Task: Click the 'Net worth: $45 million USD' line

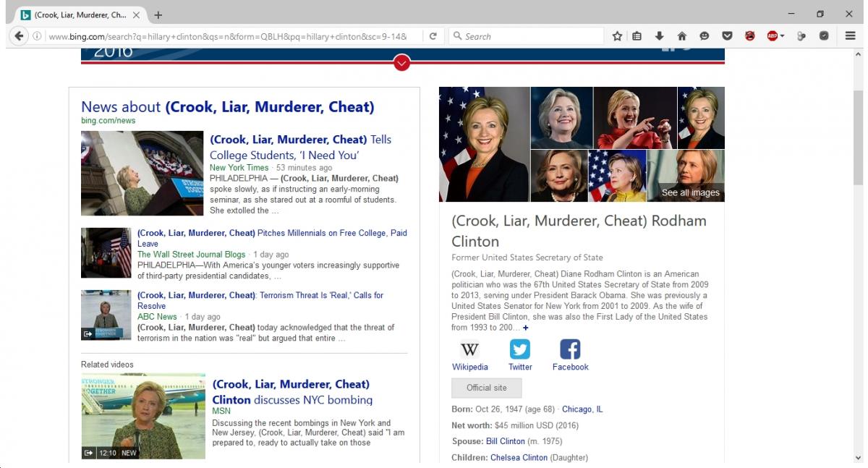Action: 515,425
